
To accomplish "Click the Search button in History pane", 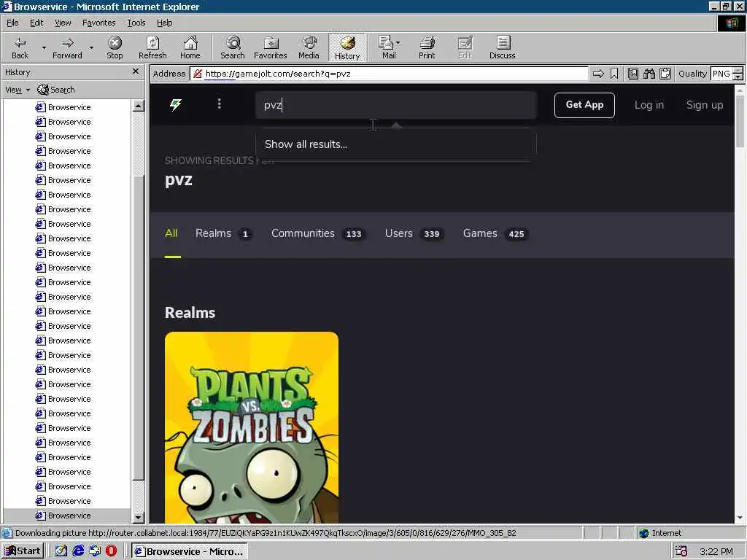I will (x=56, y=90).
